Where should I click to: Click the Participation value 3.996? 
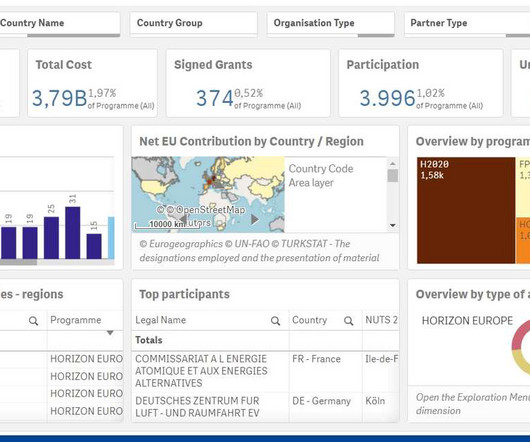387,98
